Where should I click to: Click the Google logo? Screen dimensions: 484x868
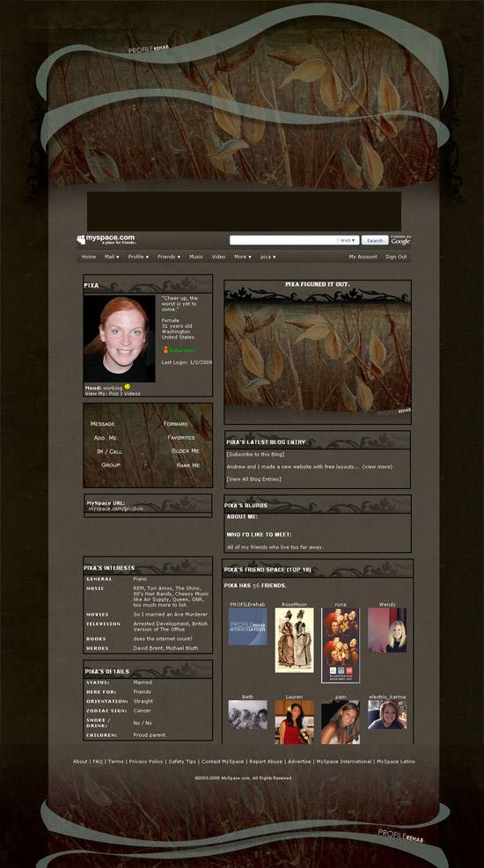pyautogui.click(x=400, y=241)
